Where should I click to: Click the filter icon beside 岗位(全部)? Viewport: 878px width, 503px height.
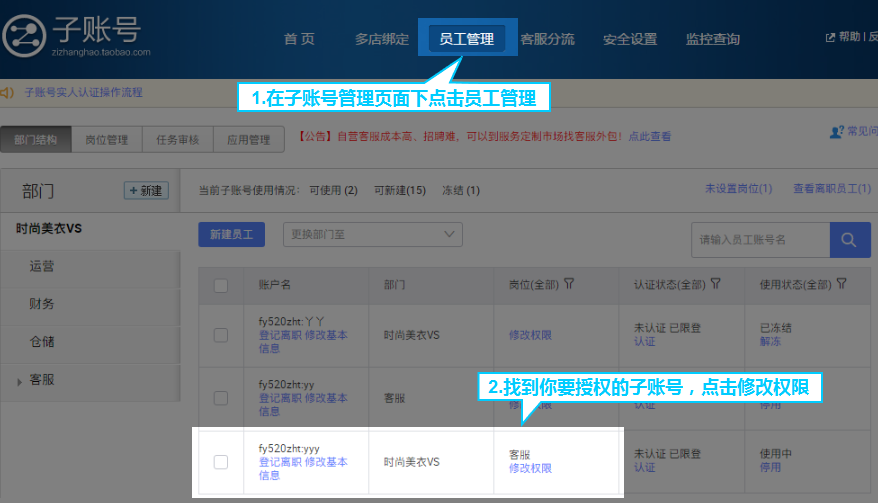tap(569, 285)
